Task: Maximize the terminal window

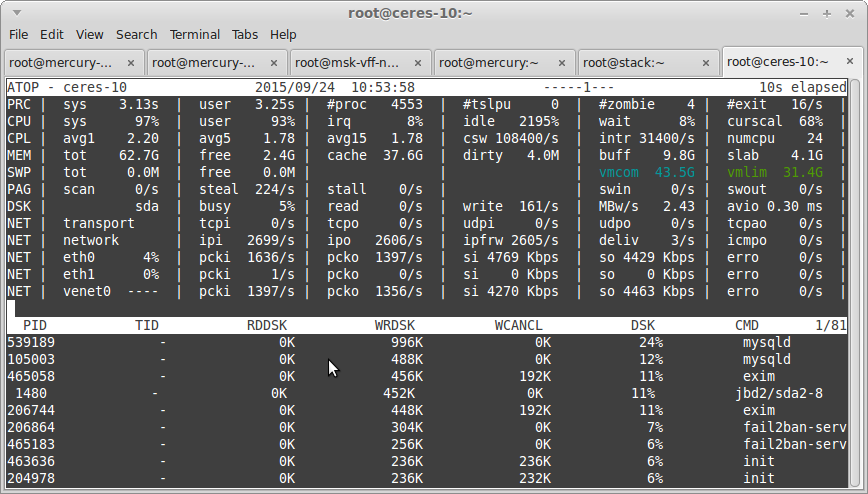Action: pos(827,14)
